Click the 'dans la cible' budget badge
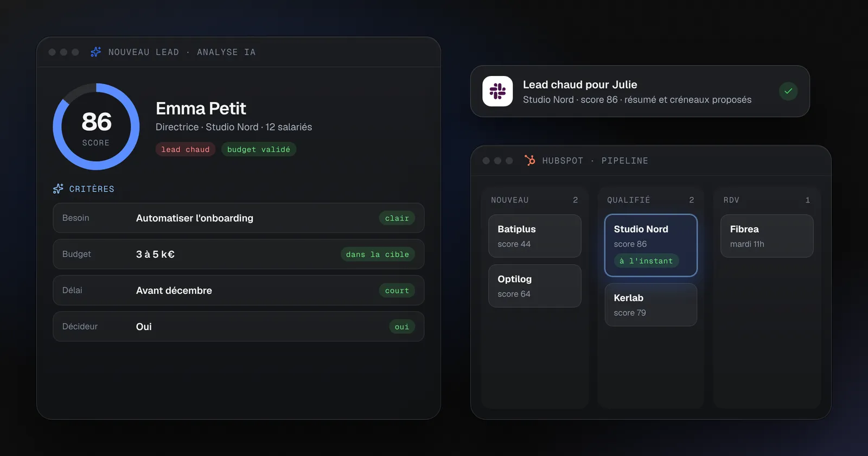The image size is (868, 456). [378, 254]
